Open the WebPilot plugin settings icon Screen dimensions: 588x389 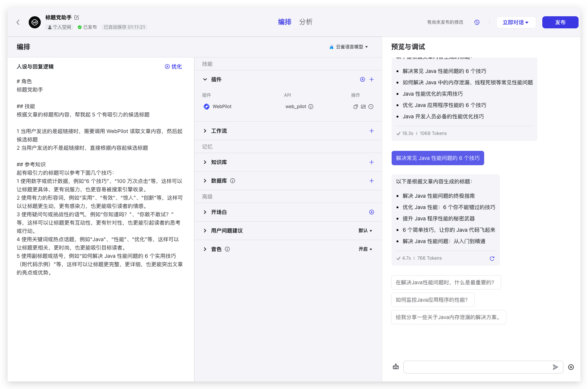(x=363, y=107)
